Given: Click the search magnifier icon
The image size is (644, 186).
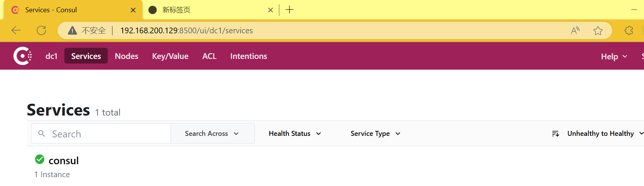Looking at the screenshot, I should pyautogui.click(x=42, y=133).
